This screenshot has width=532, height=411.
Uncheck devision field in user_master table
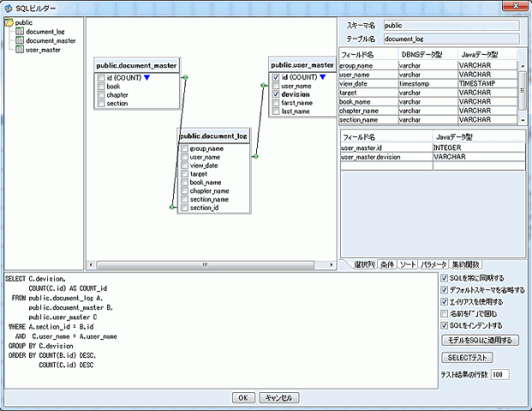tap(276, 95)
